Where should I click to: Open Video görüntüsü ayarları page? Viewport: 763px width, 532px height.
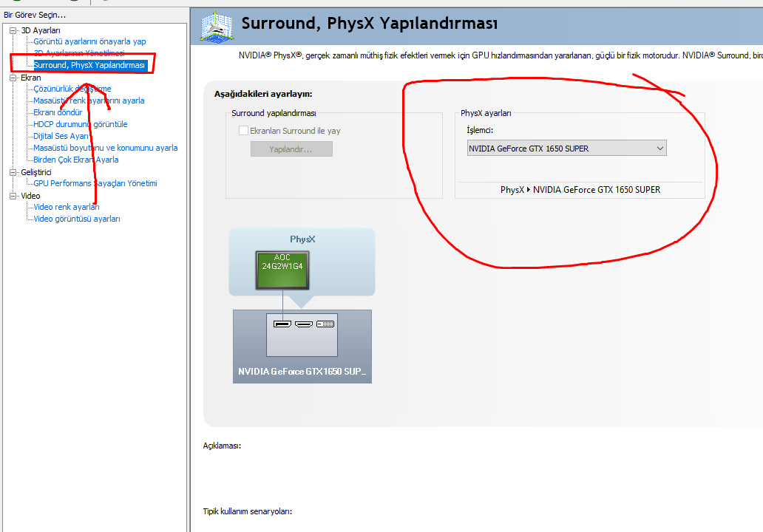76,219
